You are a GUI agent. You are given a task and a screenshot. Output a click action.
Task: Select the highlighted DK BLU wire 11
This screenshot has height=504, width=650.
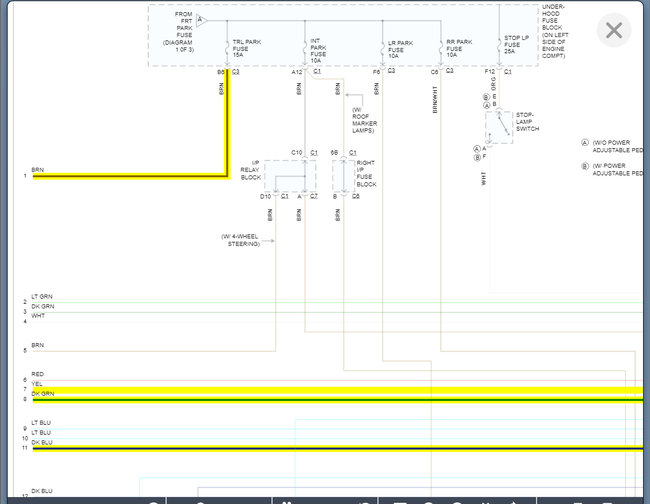[x=338, y=448]
